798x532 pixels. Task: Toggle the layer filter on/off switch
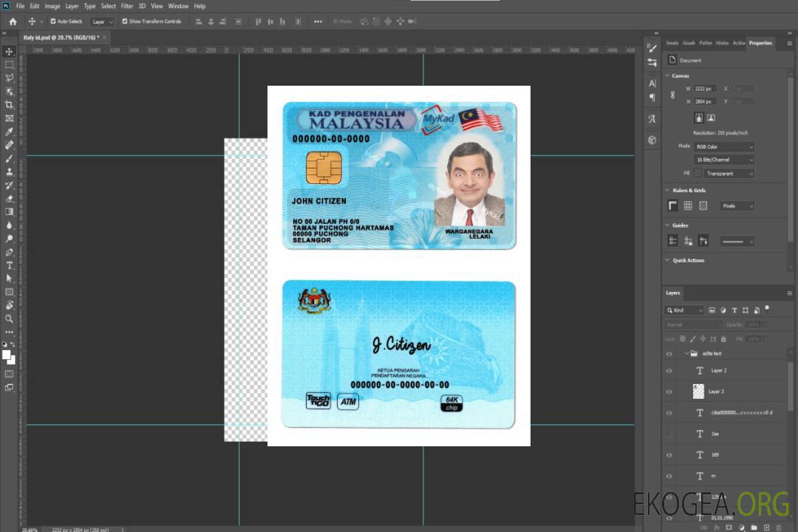coord(767,309)
